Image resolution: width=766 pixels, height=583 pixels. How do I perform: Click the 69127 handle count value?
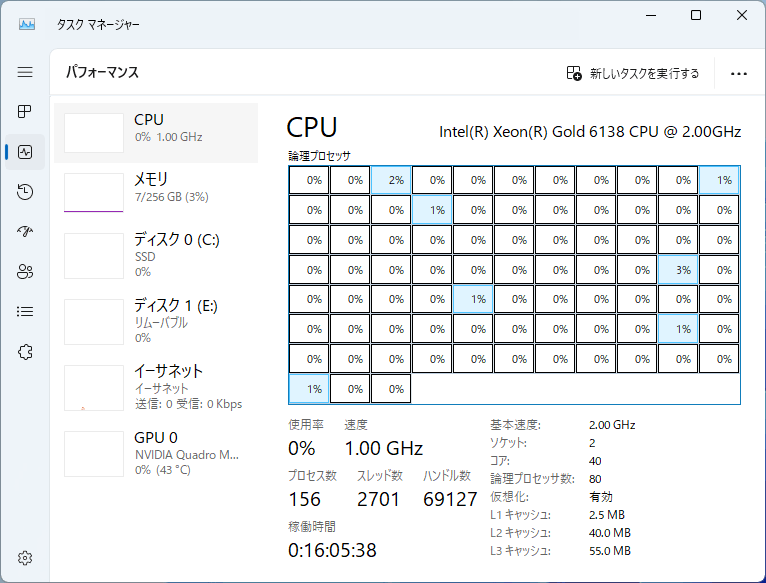[x=450, y=499]
